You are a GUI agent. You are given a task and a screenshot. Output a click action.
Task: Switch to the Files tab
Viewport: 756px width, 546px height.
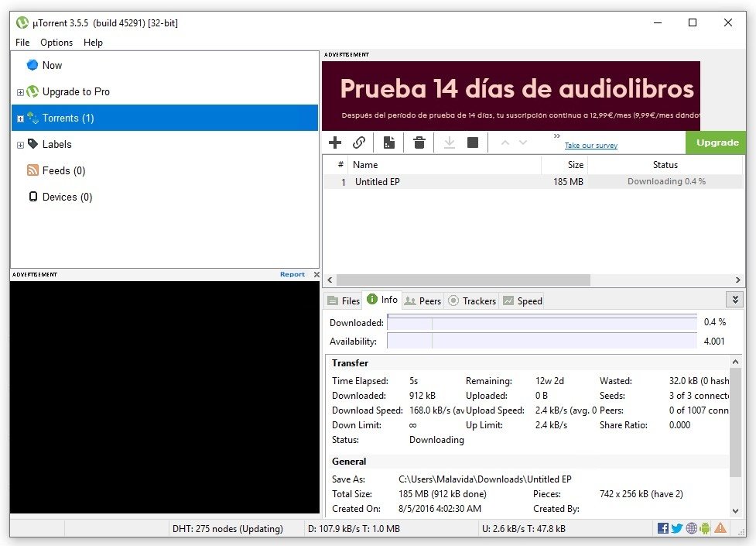pyautogui.click(x=344, y=300)
